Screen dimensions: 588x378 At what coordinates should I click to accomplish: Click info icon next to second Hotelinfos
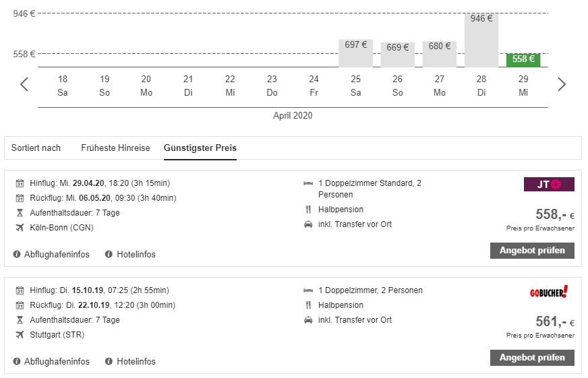(109, 361)
